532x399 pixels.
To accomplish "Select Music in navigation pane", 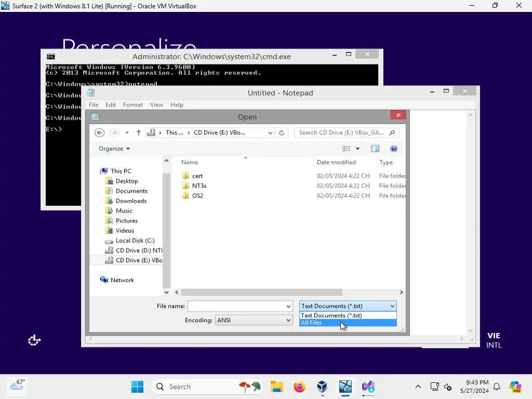I will pos(124,210).
